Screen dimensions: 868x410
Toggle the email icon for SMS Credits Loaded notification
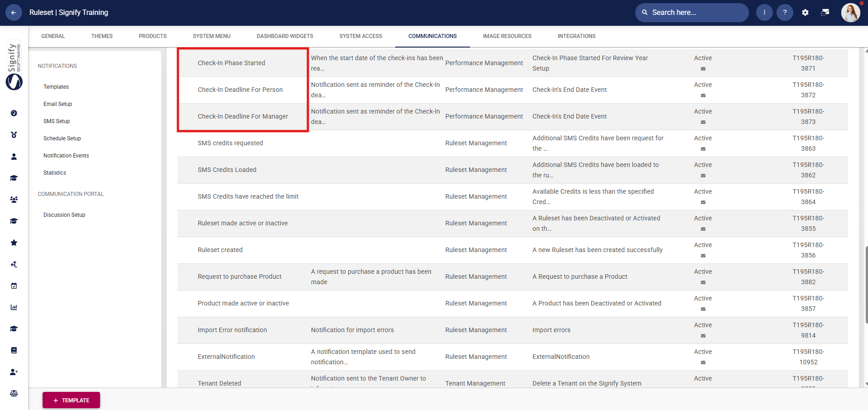pos(703,176)
